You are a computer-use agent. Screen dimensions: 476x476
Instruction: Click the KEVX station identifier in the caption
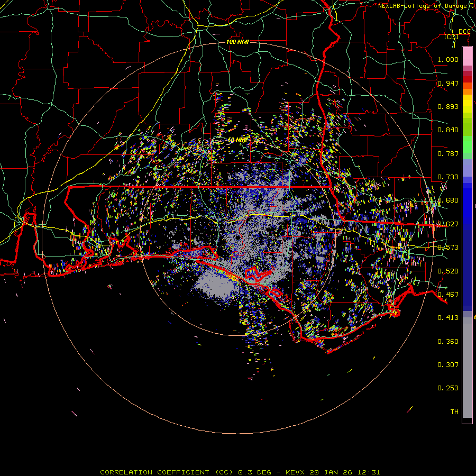click(296, 472)
